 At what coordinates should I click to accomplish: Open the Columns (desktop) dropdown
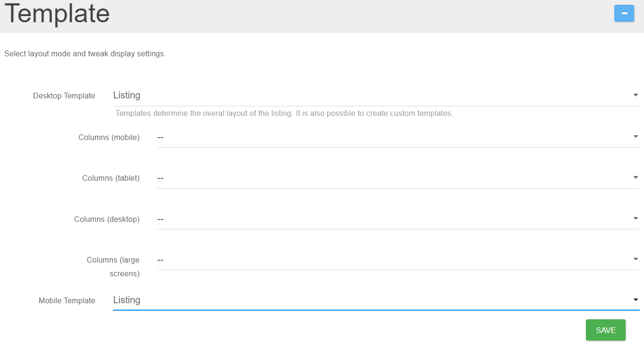[398, 219]
